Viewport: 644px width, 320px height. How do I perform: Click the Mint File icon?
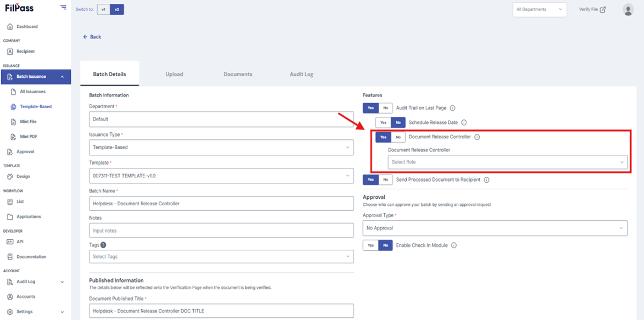coord(13,122)
